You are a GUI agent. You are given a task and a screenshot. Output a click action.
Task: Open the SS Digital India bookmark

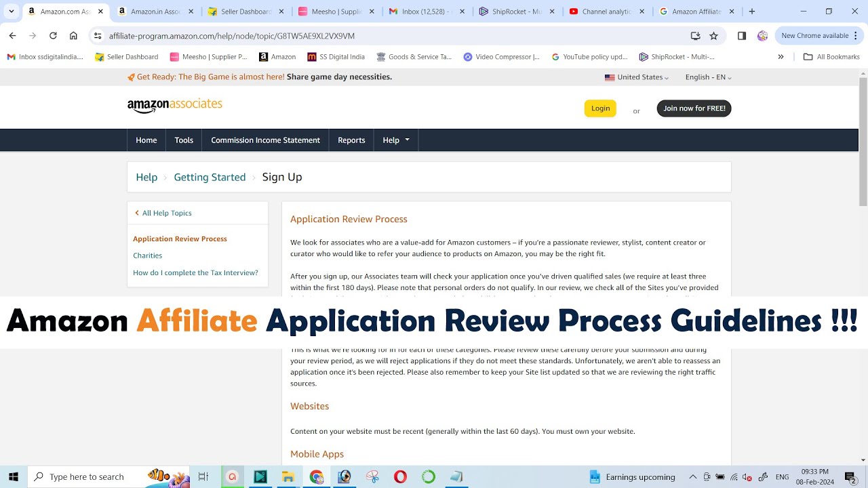336,57
